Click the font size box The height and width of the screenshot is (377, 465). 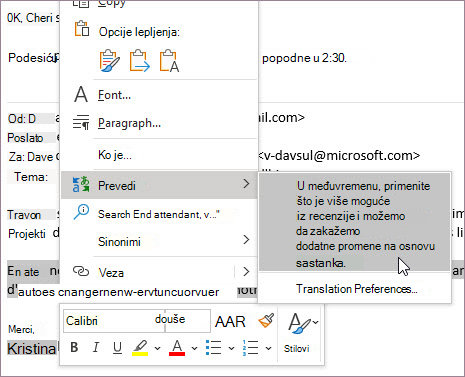[x=188, y=321]
